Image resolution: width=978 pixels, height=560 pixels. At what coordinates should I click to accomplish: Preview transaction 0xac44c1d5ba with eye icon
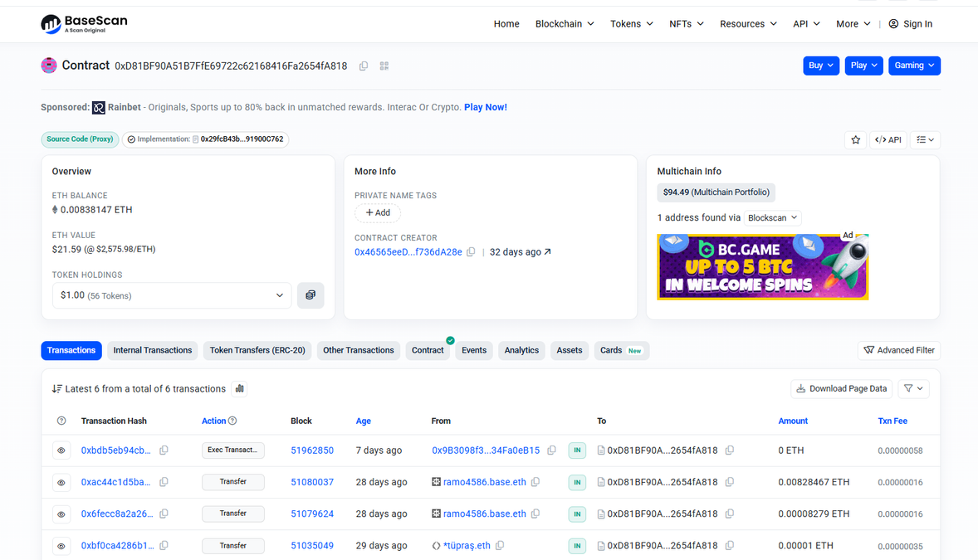click(61, 482)
